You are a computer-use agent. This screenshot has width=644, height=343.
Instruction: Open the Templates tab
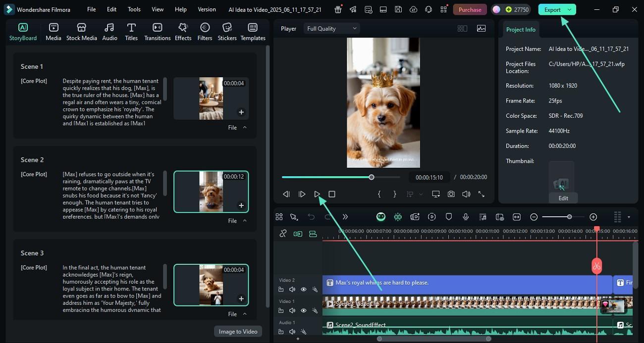[253, 32]
